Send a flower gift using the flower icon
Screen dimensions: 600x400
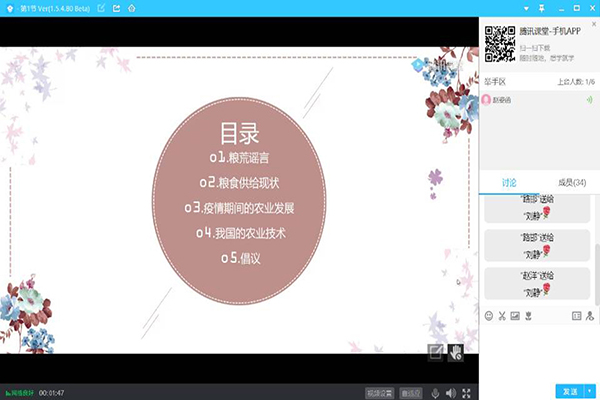(x=528, y=316)
